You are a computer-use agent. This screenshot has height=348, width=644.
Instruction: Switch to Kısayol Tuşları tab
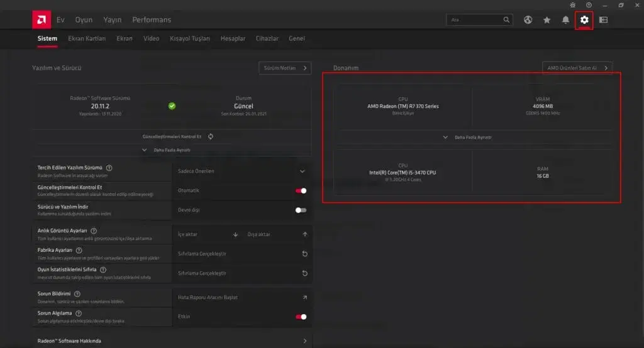coord(190,38)
